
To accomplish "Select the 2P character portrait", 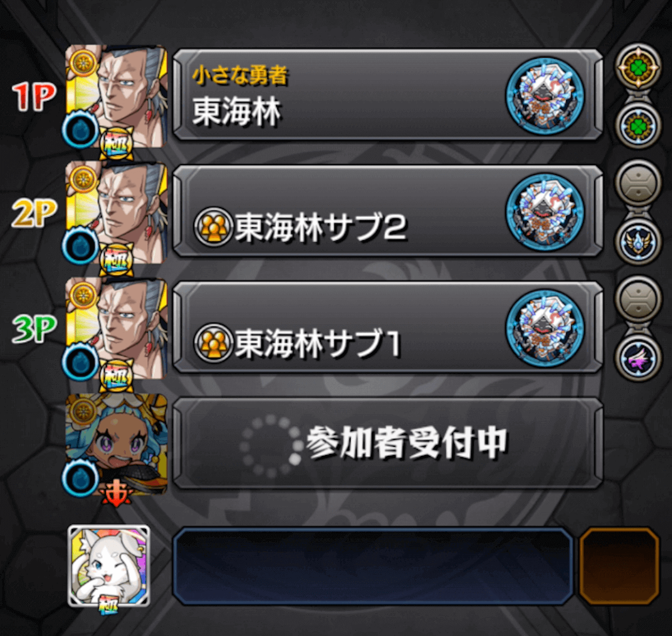I will 116,214.
